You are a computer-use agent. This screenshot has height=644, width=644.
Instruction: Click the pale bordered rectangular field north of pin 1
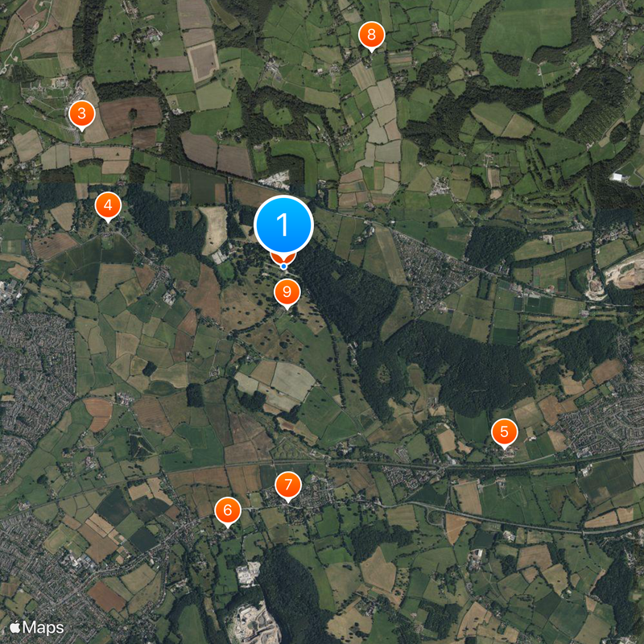click(203, 61)
